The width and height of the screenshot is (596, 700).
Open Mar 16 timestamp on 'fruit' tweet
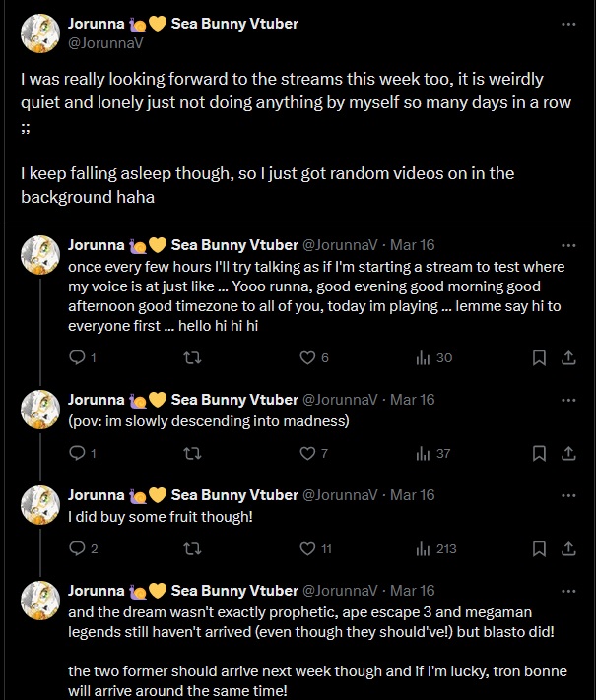(413, 495)
